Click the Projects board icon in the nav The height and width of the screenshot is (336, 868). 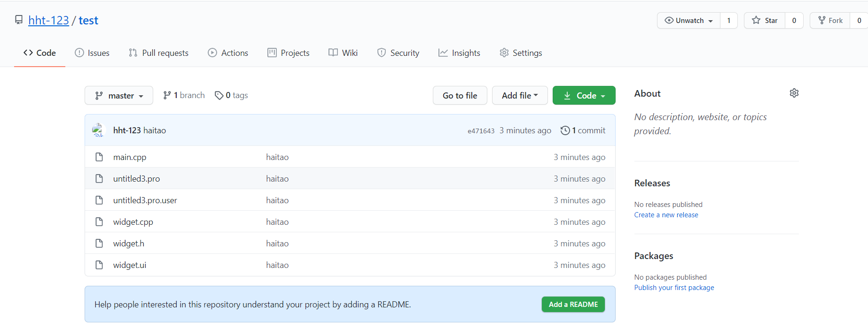coord(272,53)
